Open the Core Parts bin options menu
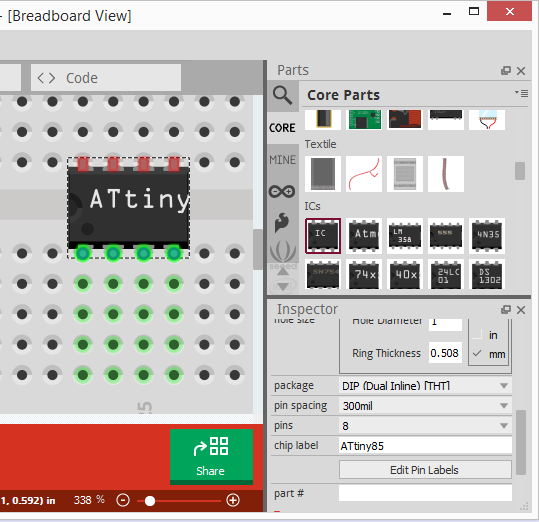Screen dimensions: 539x522 [x=521, y=93]
